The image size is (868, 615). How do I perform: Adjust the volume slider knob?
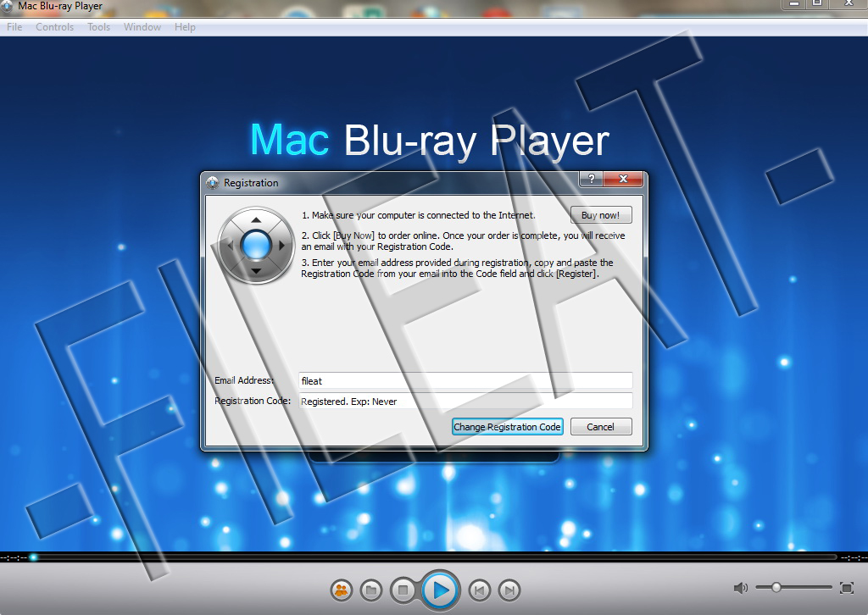(x=776, y=587)
